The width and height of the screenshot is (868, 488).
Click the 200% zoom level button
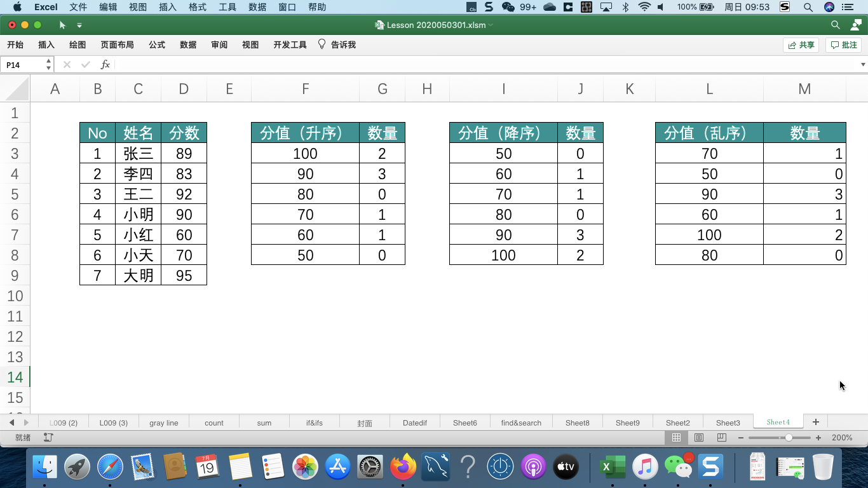tap(842, 438)
